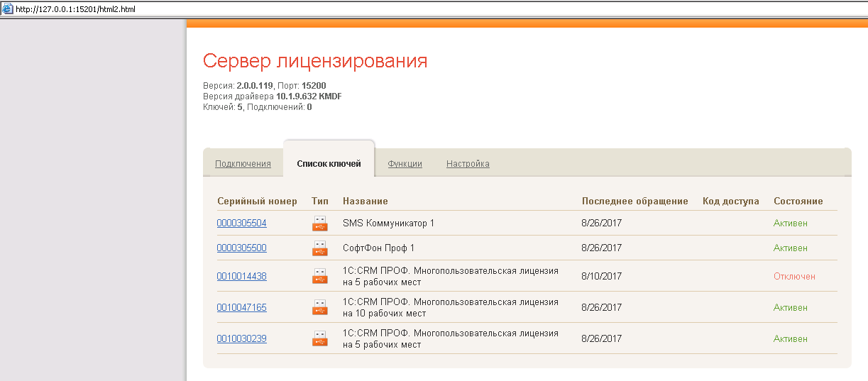The image size is (868, 381).
Task: Open the Функции tab
Action: tap(405, 164)
